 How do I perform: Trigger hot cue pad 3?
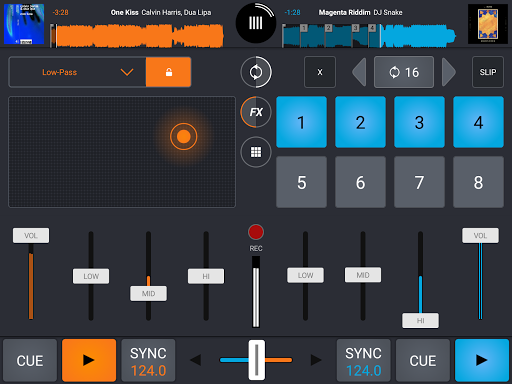[419, 122]
